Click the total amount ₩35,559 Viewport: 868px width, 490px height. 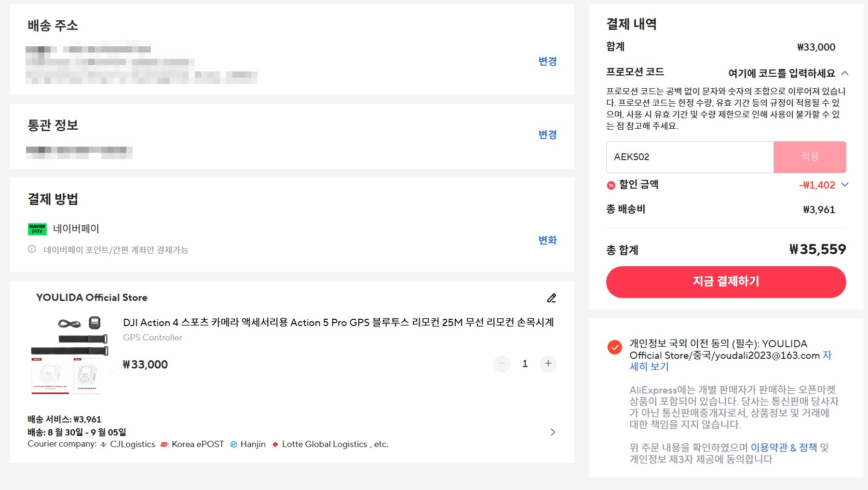coord(817,249)
